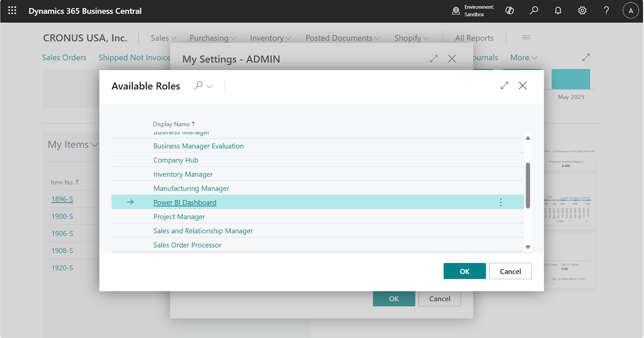Image resolution: width=644 pixels, height=338 pixels.
Task: Expand the My Settings dialog window
Action: (x=433, y=59)
